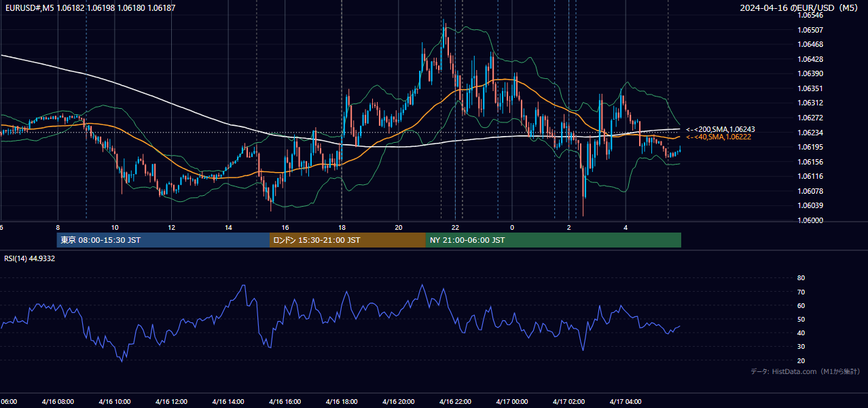Click price axis label 1.06507
This screenshot has width=868, height=408.
(811, 30)
